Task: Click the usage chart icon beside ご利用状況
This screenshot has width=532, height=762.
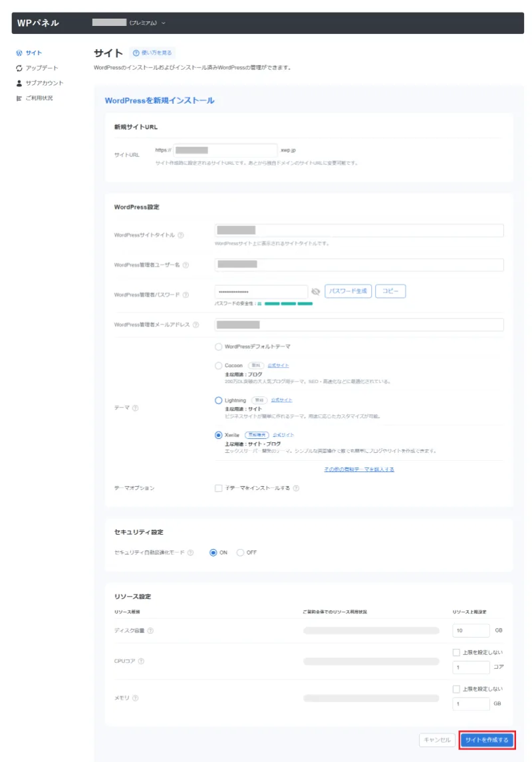Action: click(x=19, y=98)
